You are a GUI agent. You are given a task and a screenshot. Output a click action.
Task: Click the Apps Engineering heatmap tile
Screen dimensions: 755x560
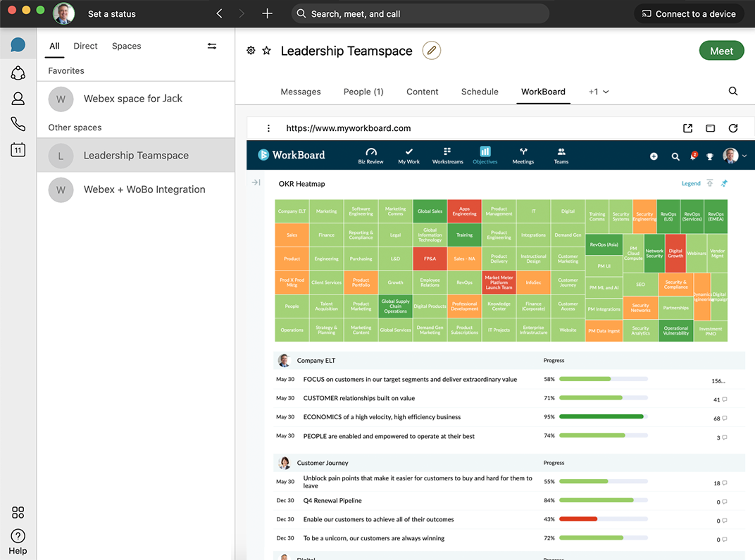point(464,211)
